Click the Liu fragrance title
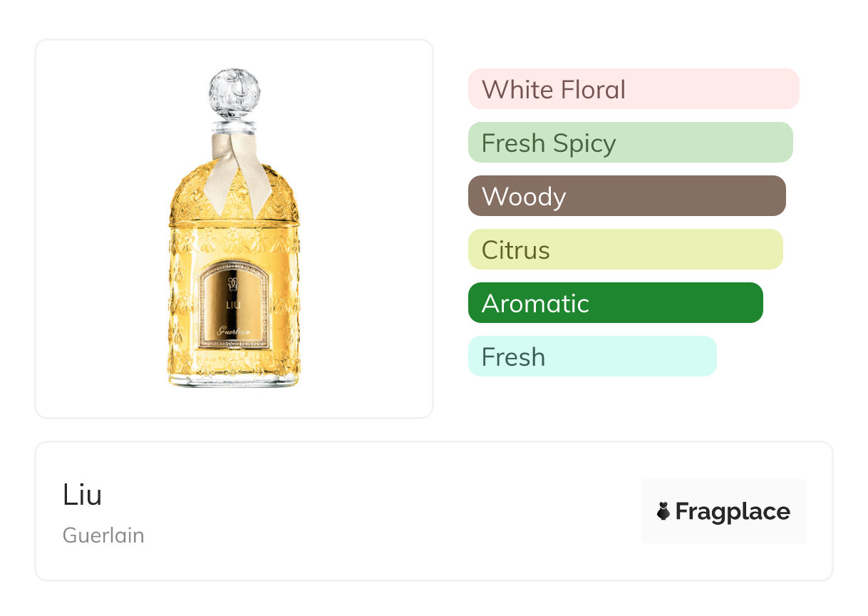The width and height of the screenshot is (868, 616). tap(83, 495)
